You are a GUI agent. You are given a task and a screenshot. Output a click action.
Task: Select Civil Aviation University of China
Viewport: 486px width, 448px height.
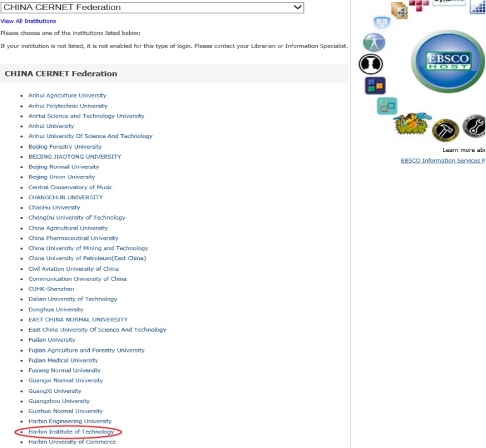click(73, 269)
